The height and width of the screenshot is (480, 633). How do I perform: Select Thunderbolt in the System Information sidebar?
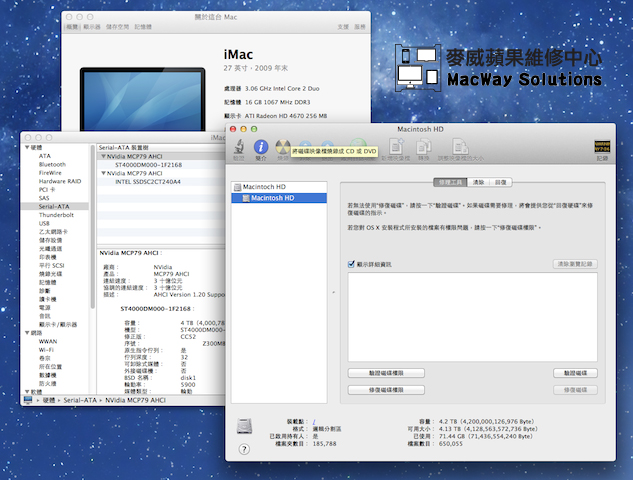pos(56,215)
